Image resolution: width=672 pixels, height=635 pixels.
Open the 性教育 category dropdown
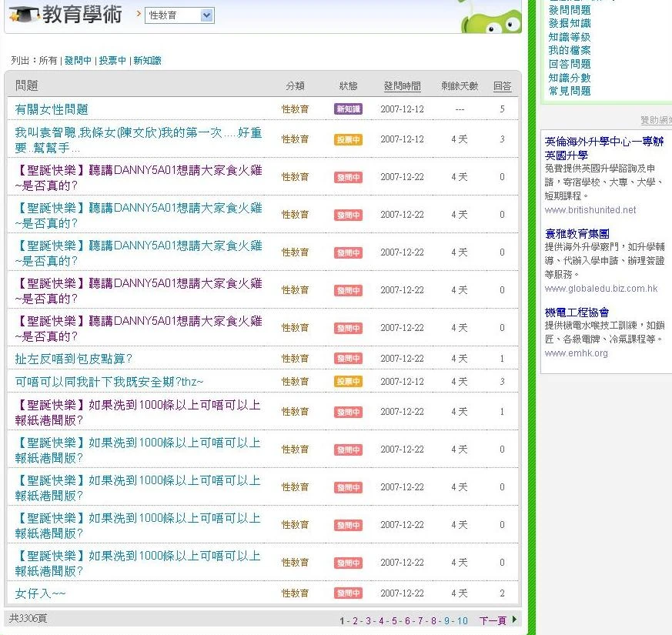pos(179,15)
